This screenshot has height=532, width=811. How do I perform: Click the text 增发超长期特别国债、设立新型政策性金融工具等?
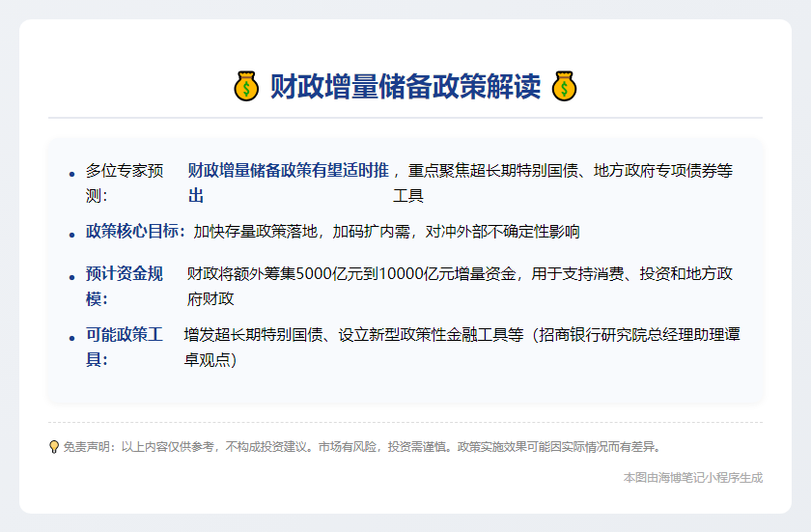pyautogui.click(x=353, y=334)
